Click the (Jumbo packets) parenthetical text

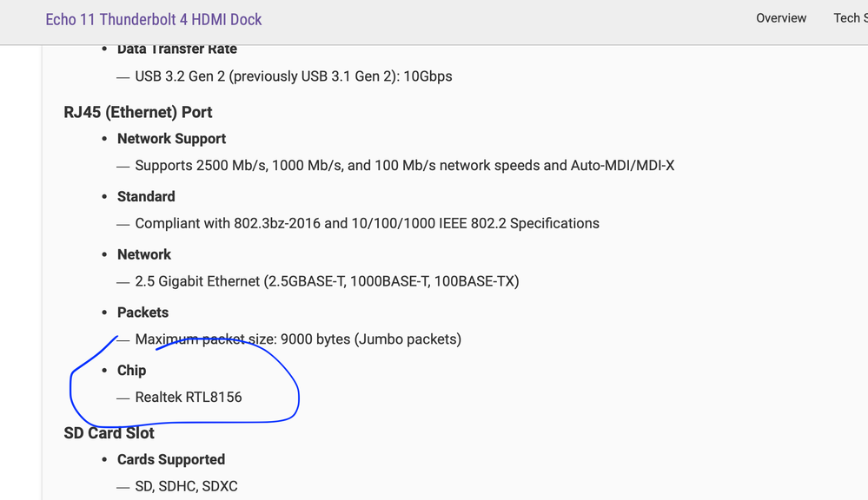pos(407,339)
